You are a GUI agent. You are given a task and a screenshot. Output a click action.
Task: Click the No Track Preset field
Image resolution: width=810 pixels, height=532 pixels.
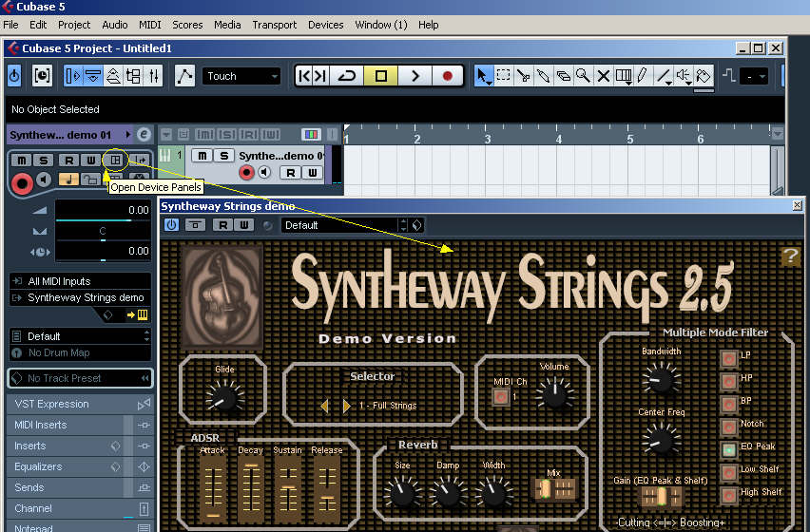click(x=80, y=378)
